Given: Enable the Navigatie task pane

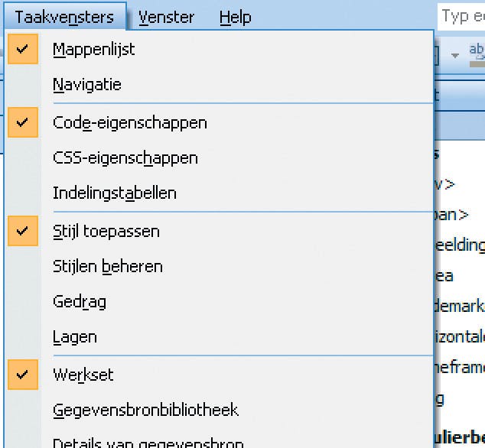Looking at the screenshot, I should point(86,85).
